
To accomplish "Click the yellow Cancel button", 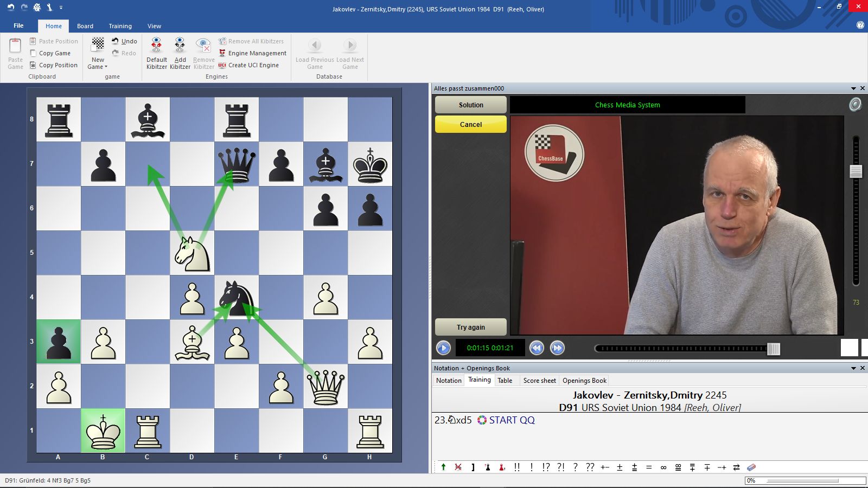I will tap(470, 124).
